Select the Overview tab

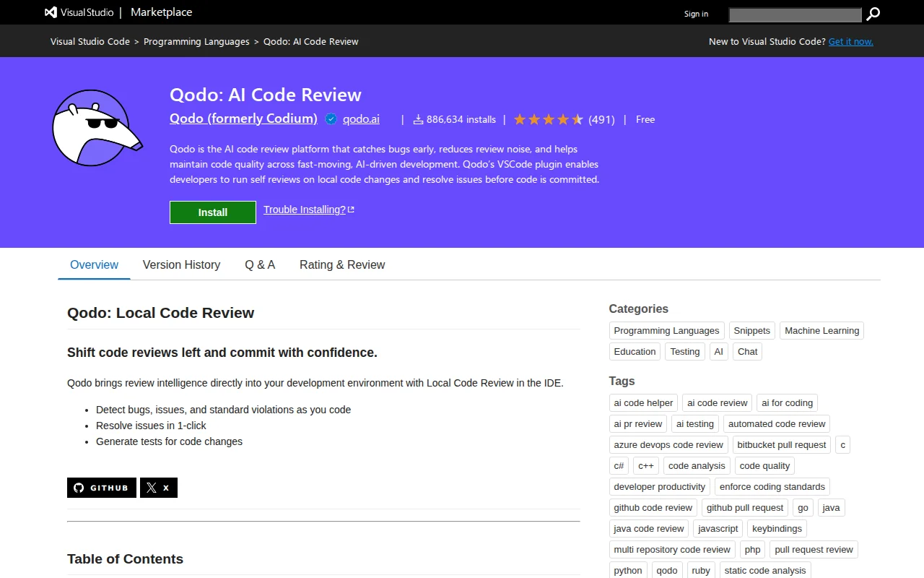coord(94,264)
